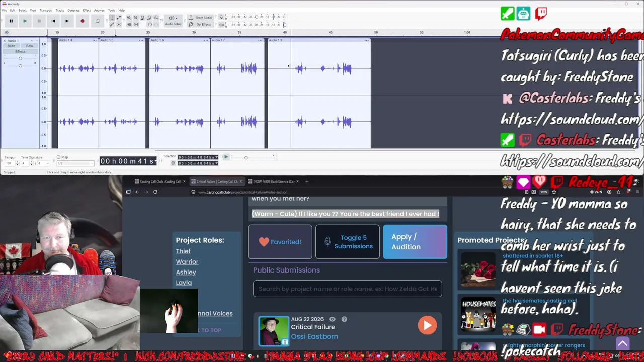Open the time display format dropdown
The image size is (644, 362).
pyautogui.click(x=156, y=161)
